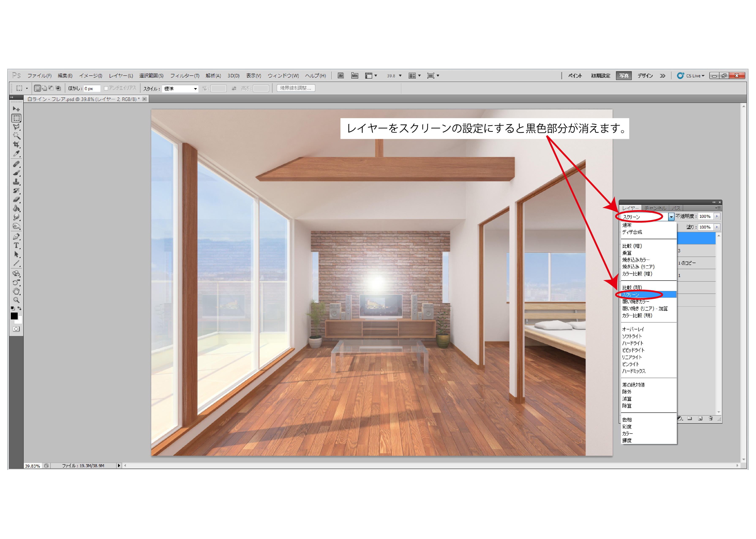
Task: Select the Zoom magnifier tool
Action: 16,300
